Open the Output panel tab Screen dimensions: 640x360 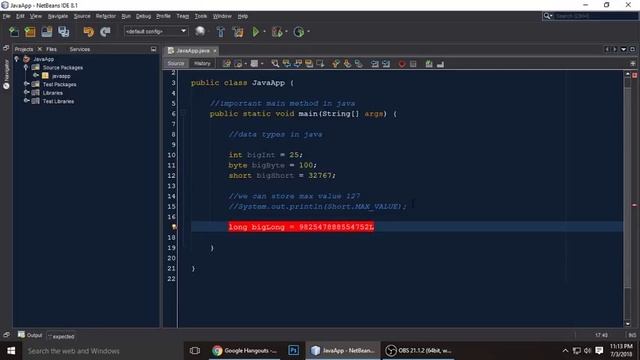click(x=30, y=335)
